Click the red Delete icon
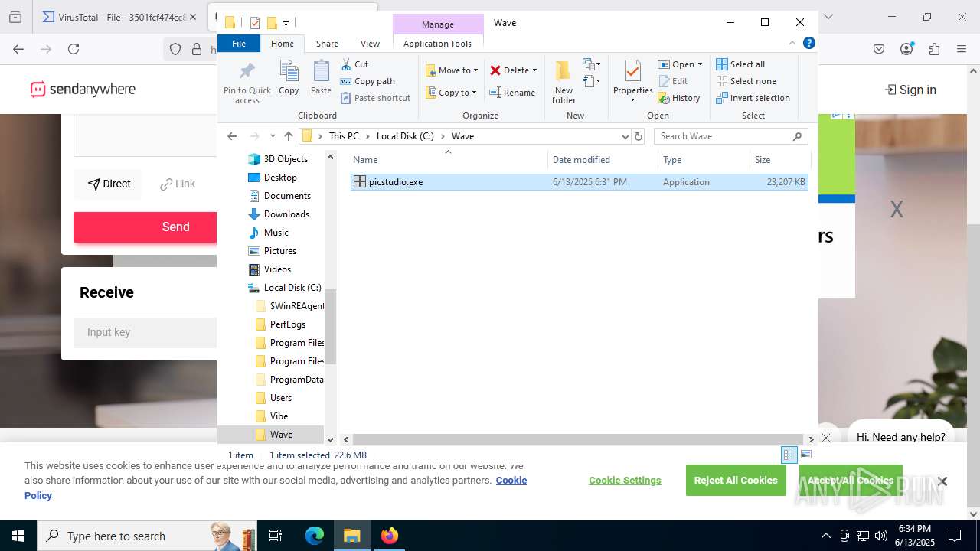Viewport: 980px width, 551px height. coord(495,70)
